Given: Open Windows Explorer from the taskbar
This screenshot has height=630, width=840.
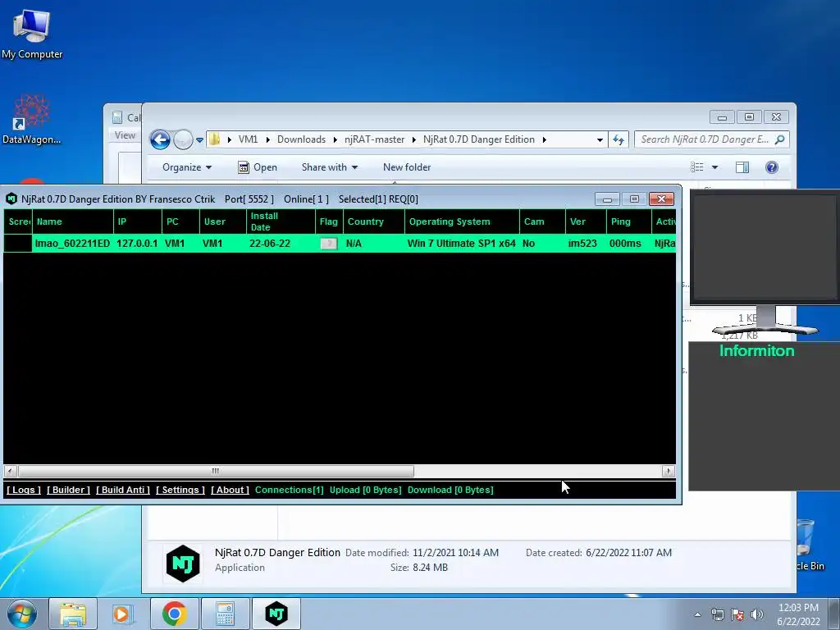Looking at the screenshot, I should pos(73,614).
